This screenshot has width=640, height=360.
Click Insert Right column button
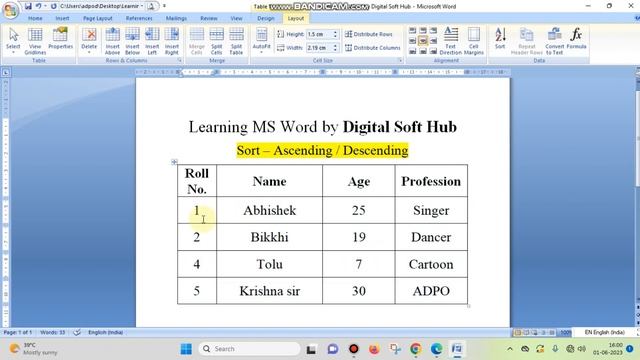(172, 41)
